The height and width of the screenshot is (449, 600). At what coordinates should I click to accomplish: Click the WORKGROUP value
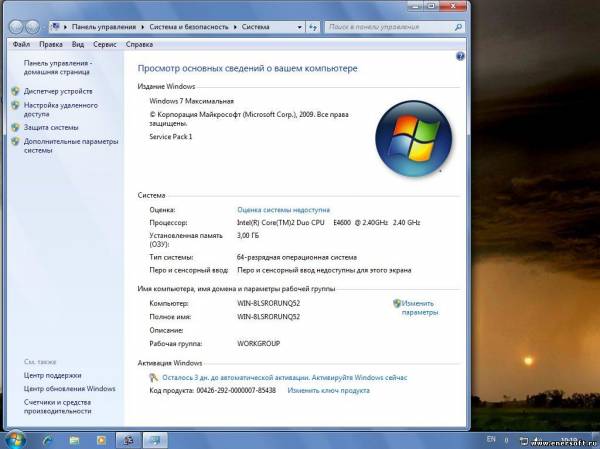[258, 344]
